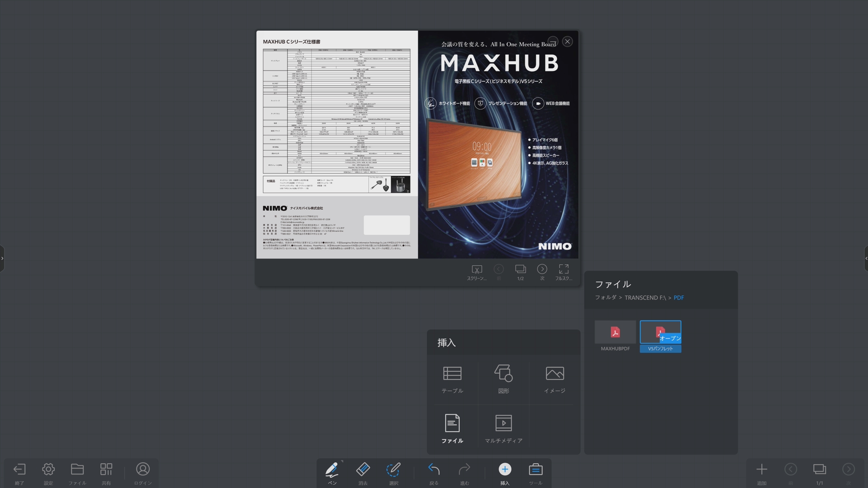This screenshot has width=868, height=488.
Task: Navigate to フォルダ in breadcrumb
Action: click(x=605, y=297)
